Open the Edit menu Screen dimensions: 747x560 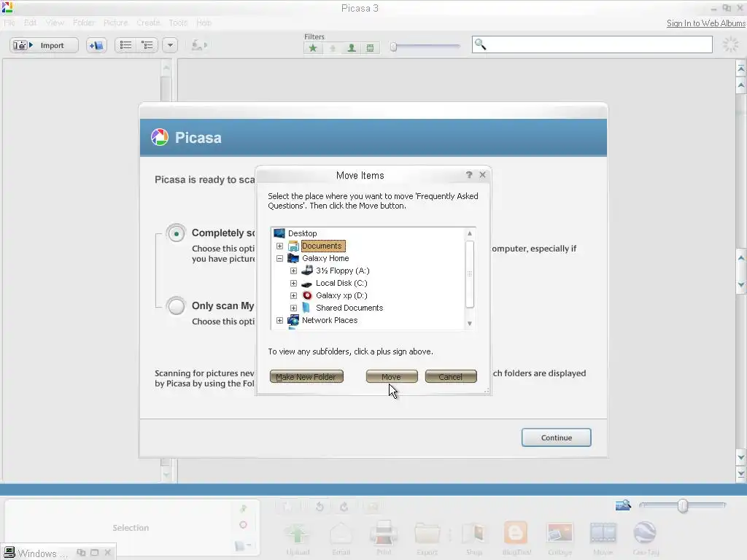[x=31, y=23]
